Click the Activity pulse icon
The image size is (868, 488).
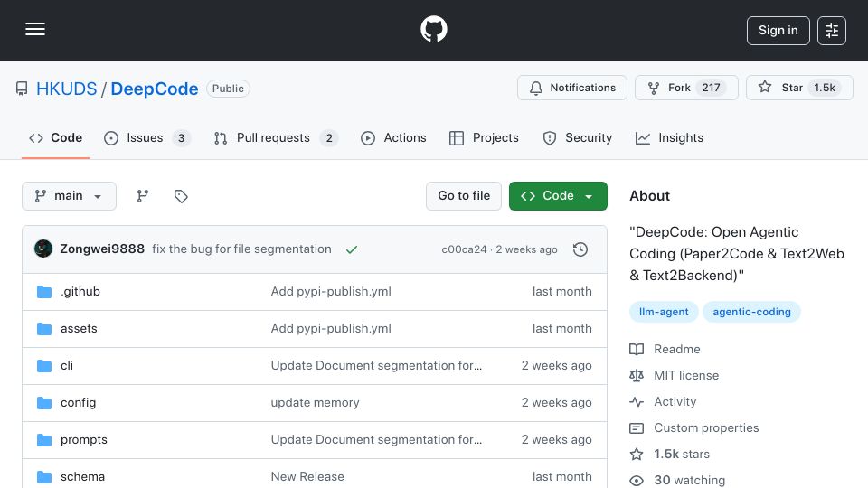click(x=637, y=401)
